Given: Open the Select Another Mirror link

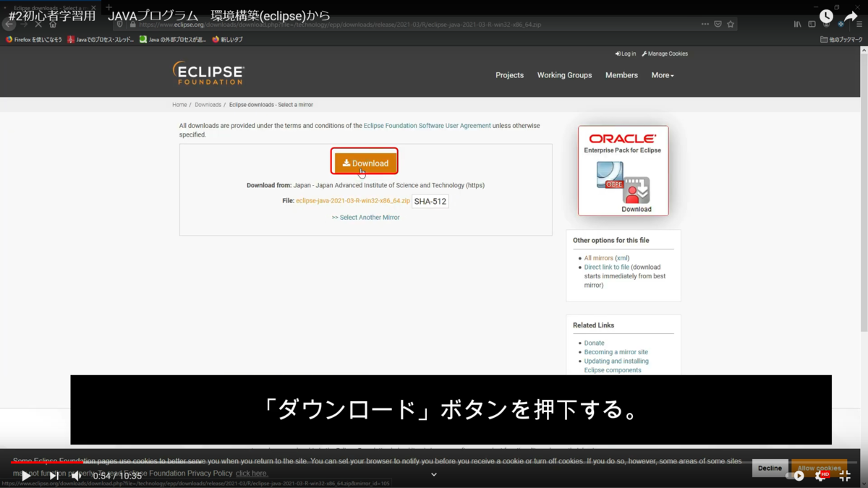Looking at the screenshot, I should click(x=365, y=218).
